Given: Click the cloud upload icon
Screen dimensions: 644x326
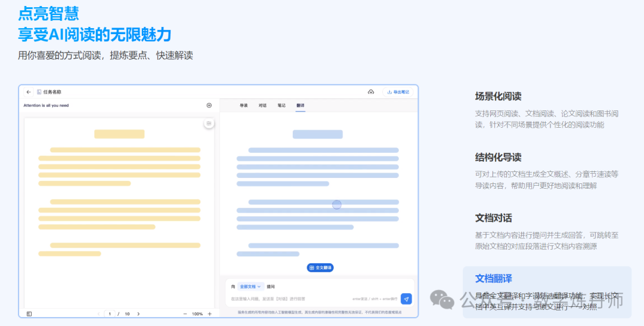Looking at the screenshot, I should click(x=371, y=92).
